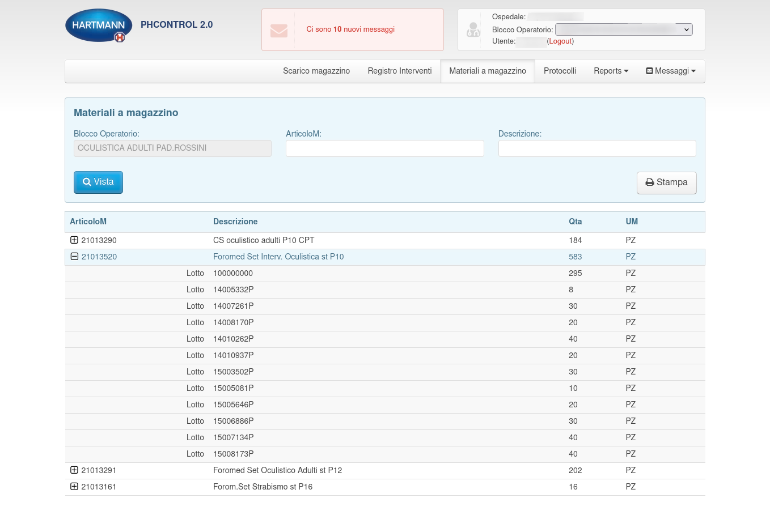
Task: Click the Hartmann logo
Action: (x=99, y=25)
